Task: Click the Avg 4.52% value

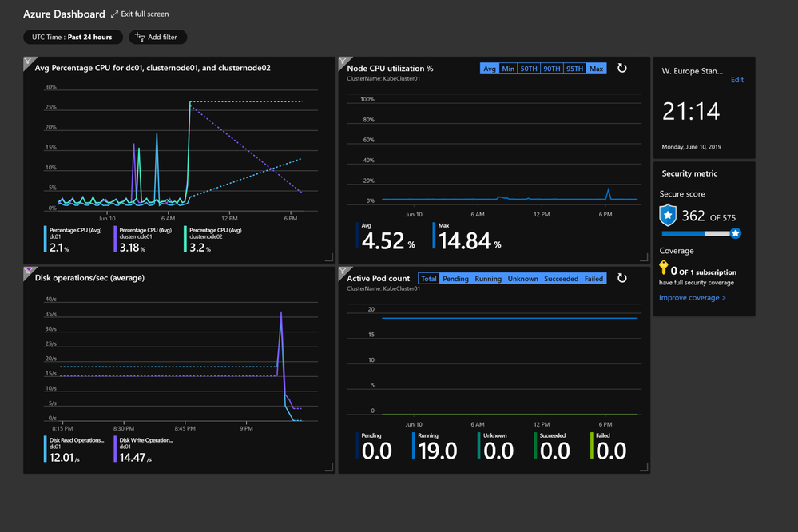Action: click(387, 241)
